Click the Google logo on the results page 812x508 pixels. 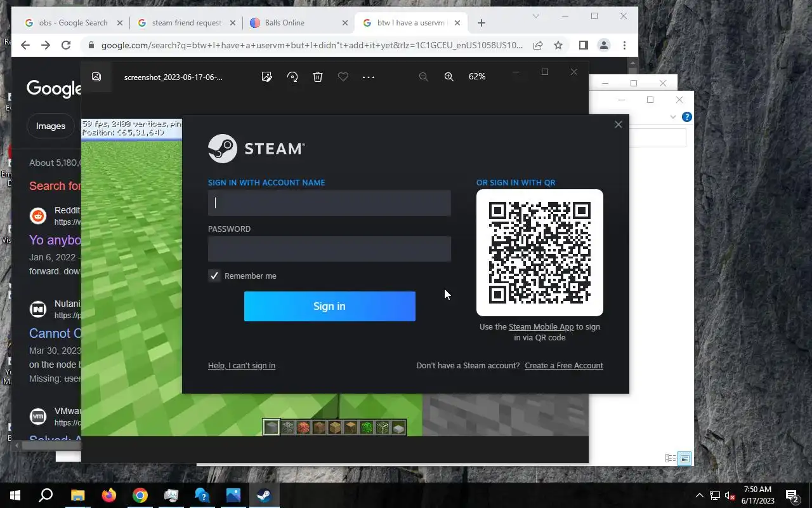click(54, 88)
